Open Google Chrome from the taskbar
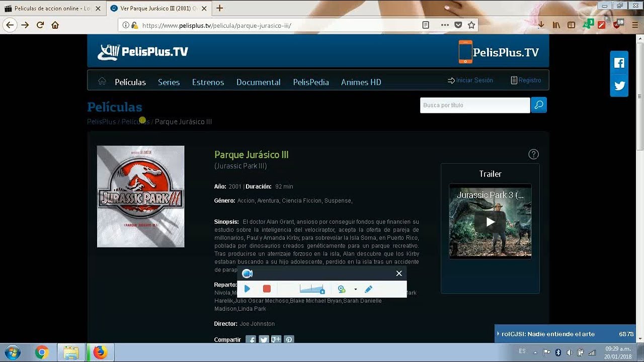 (x=42, y=352)
